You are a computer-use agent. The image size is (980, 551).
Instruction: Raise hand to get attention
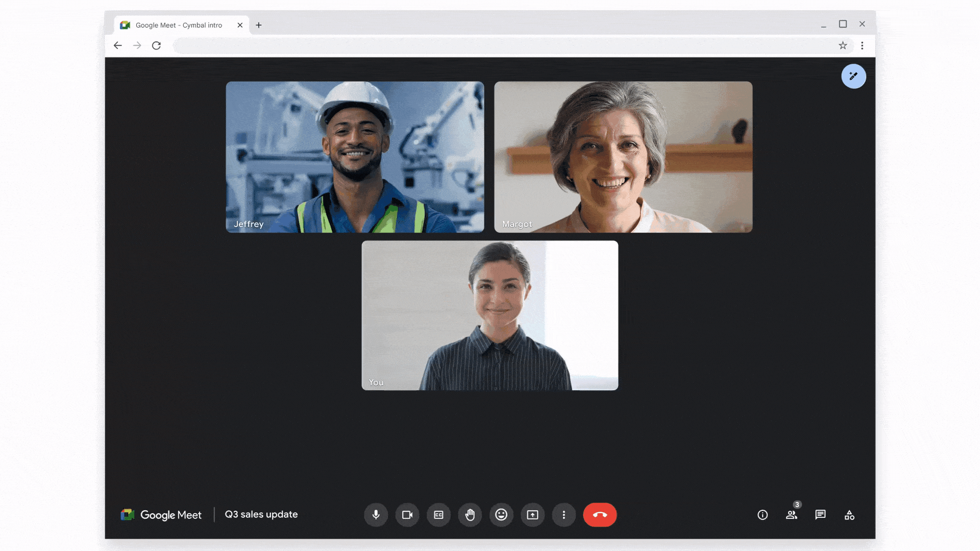tap(470, 515)
